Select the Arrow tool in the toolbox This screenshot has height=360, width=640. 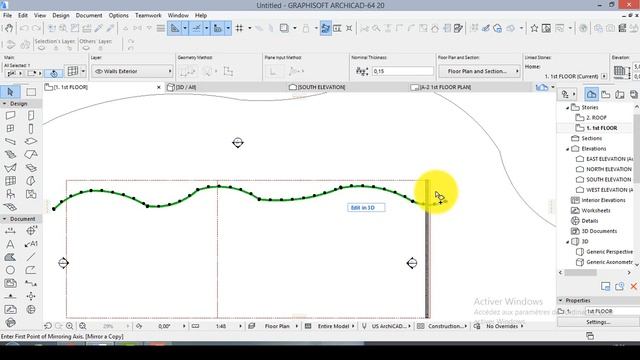10,92
